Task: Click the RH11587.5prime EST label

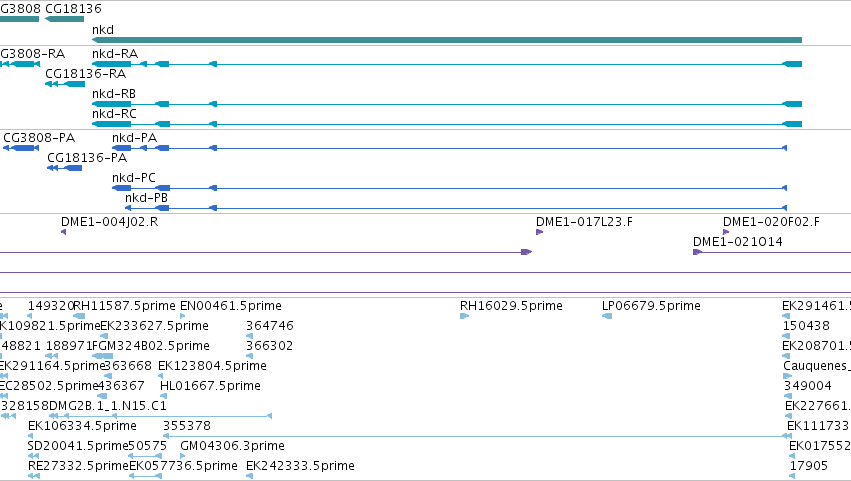Action: point(124,306)
